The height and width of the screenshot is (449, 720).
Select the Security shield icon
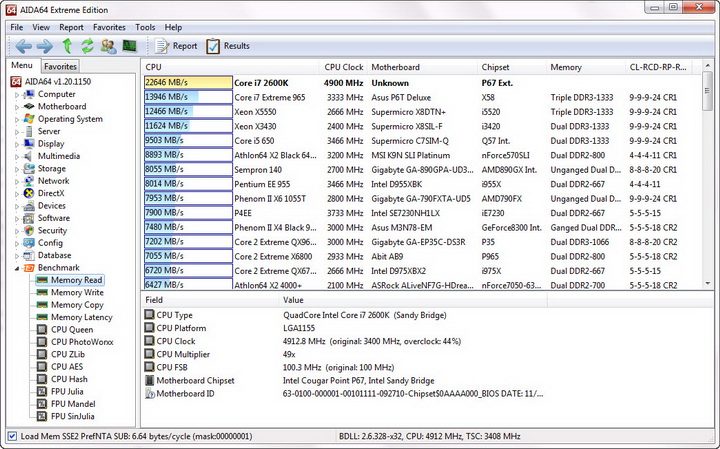point(28,230)
